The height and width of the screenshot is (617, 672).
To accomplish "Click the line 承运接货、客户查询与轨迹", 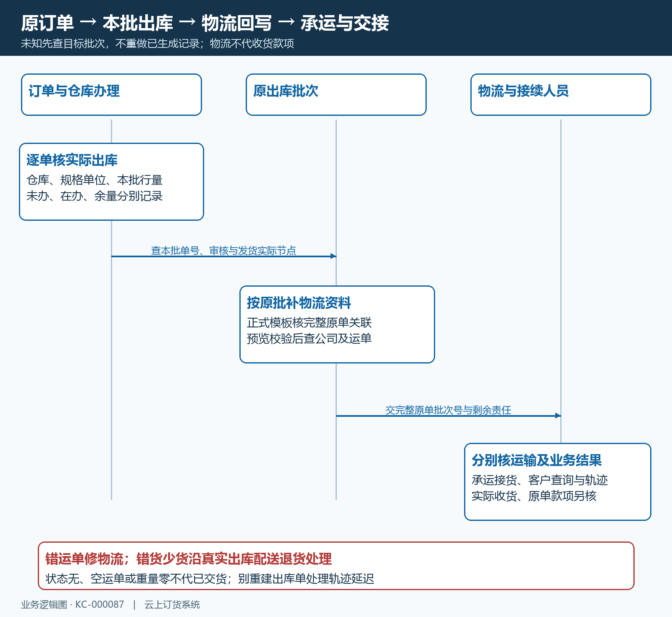I will pos(539,480).
